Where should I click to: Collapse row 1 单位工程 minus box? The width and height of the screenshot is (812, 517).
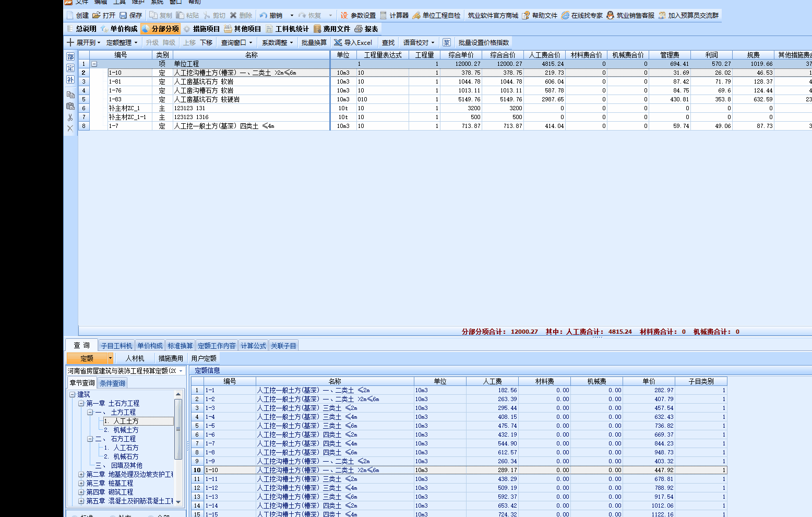click(94, 64)
